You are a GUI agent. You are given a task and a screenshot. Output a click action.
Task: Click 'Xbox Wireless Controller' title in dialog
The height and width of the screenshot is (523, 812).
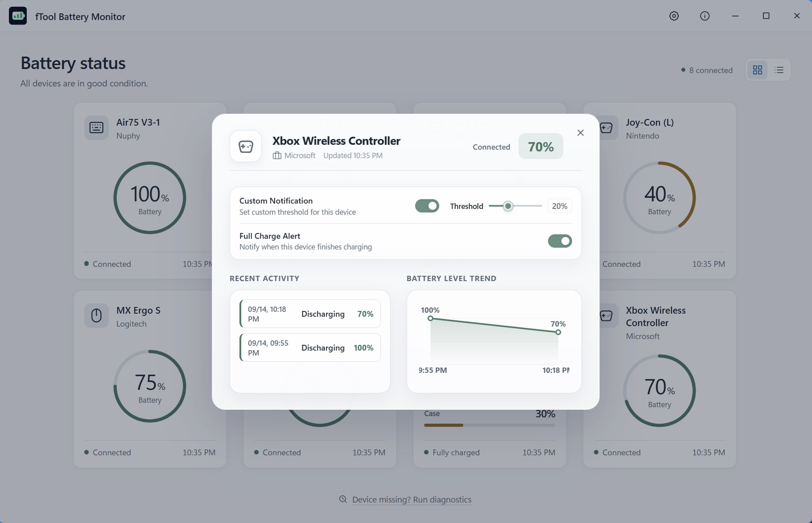coord(336,141)
